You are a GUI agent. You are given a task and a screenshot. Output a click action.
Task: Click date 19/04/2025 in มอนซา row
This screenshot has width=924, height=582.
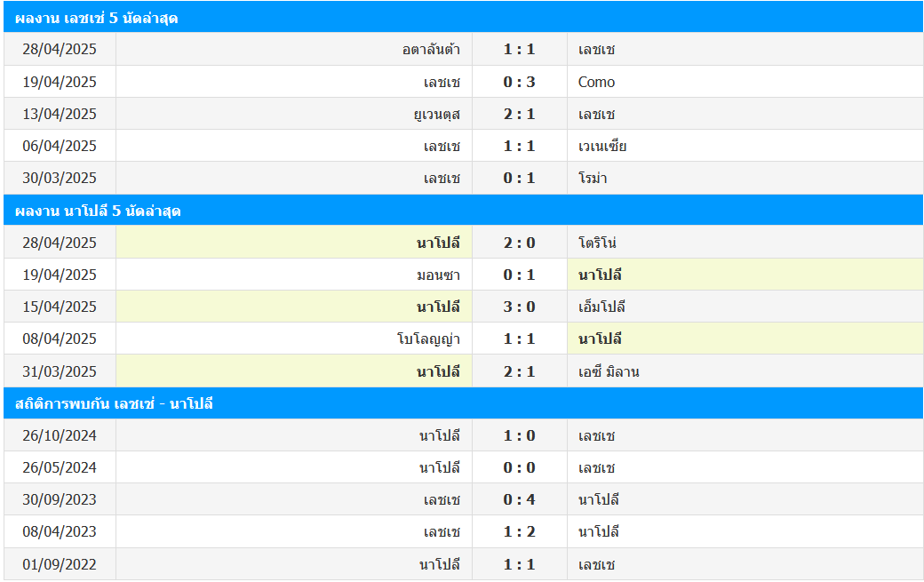(60, 275)
